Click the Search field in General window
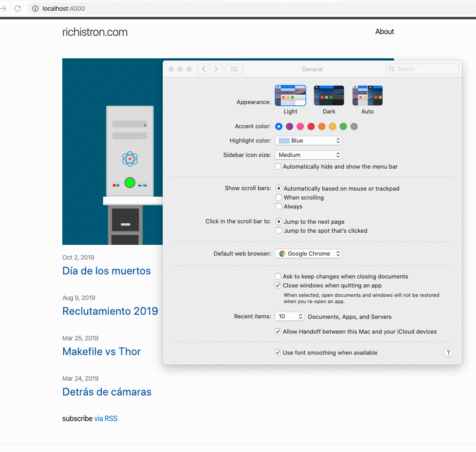This screenshot has height=452, width=476. point(422,69)
